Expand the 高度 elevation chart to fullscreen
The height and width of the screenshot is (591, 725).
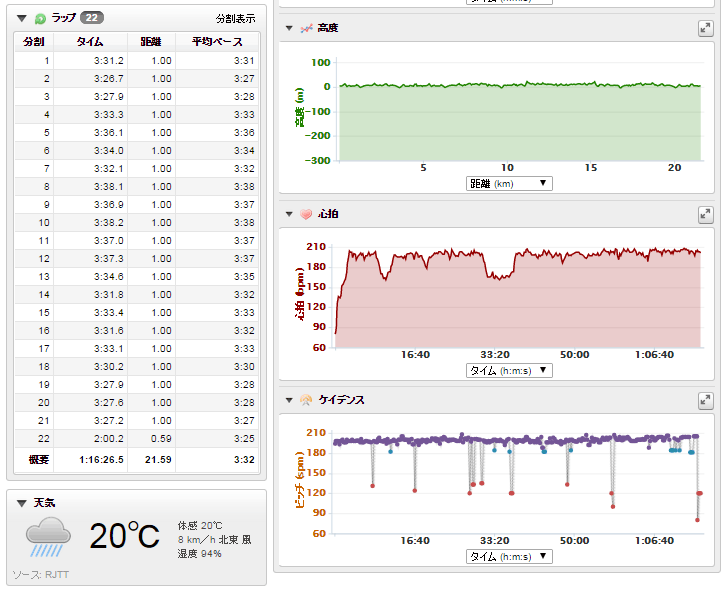click(x=705, y=29)
